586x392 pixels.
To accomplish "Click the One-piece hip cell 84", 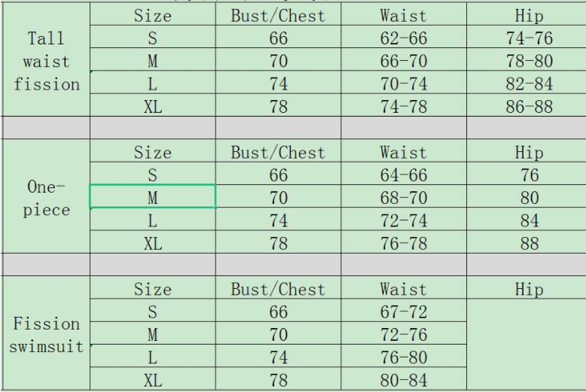I will [x=527, y=220].
